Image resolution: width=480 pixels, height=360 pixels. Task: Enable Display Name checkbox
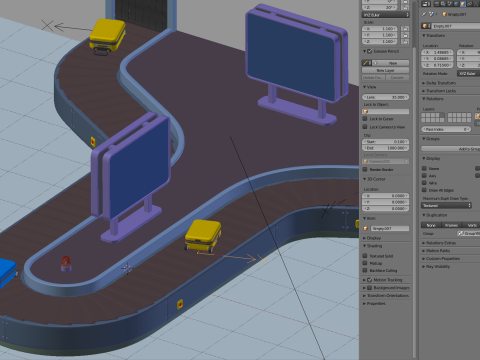tap(424, 168)
